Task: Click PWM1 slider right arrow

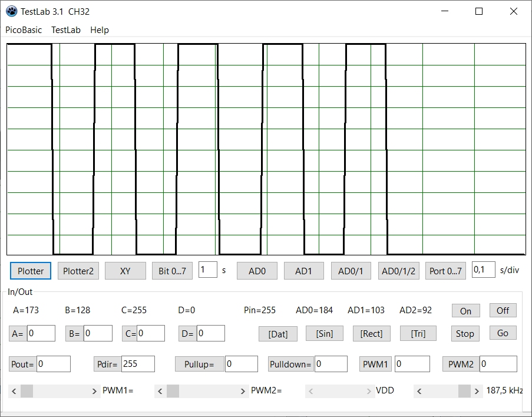Action: 94,391
